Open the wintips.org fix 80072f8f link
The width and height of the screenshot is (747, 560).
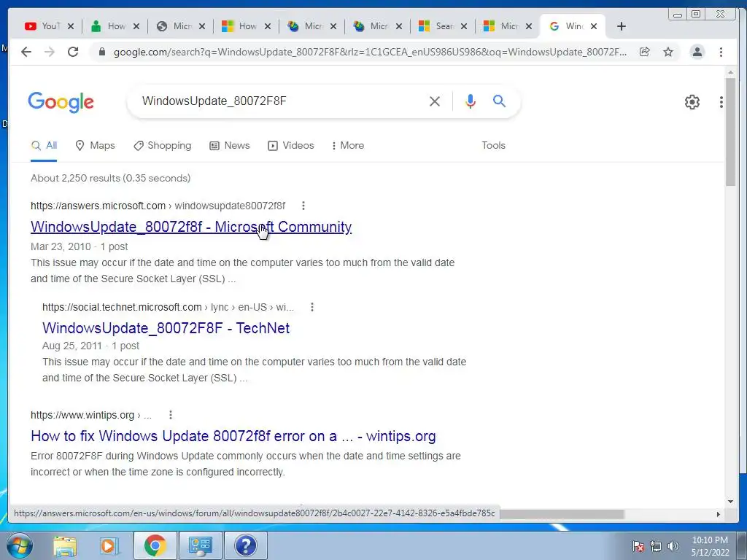click(x=233, y=436)
